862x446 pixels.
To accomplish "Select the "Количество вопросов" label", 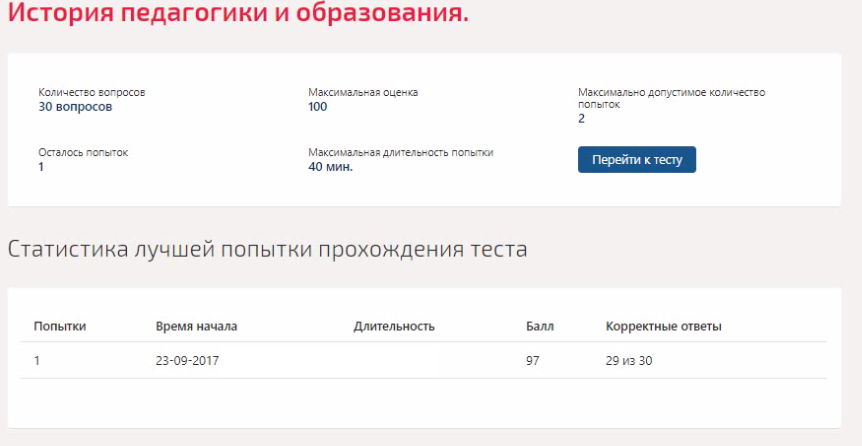I will coord(98,92).
